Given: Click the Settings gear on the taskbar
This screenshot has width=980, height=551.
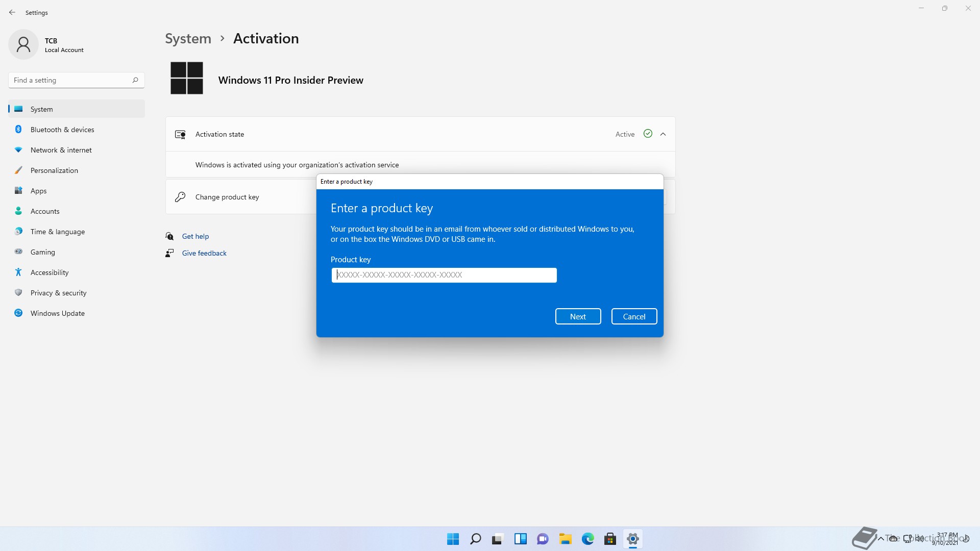Looking at the screenshot, I should (632, 539).
